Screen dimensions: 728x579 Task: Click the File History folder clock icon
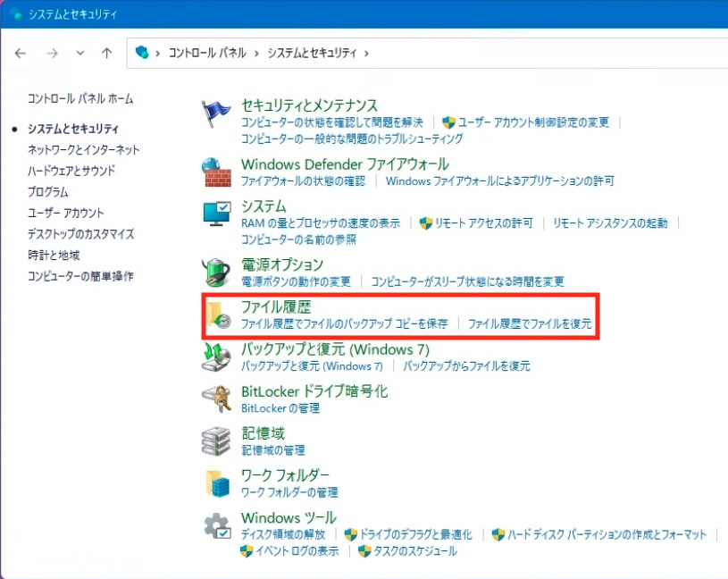[218, 315]
